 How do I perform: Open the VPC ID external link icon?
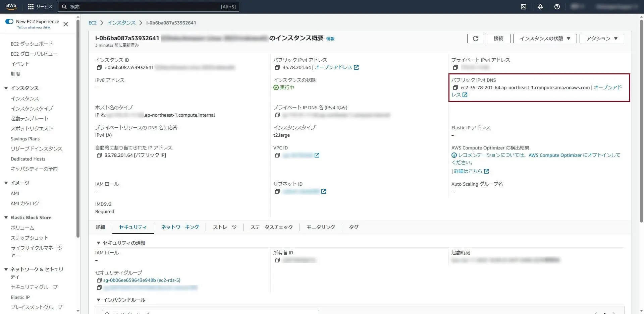click(x=317, y=155)
